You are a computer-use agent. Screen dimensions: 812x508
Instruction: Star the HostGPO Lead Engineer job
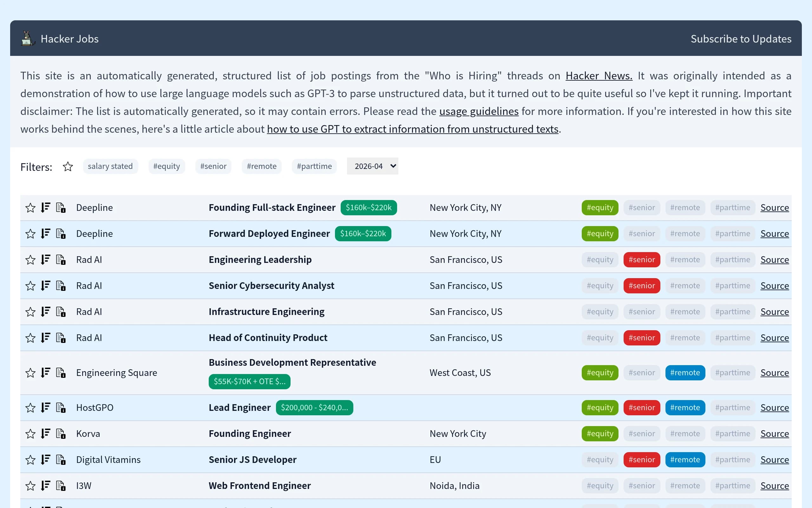30,408
